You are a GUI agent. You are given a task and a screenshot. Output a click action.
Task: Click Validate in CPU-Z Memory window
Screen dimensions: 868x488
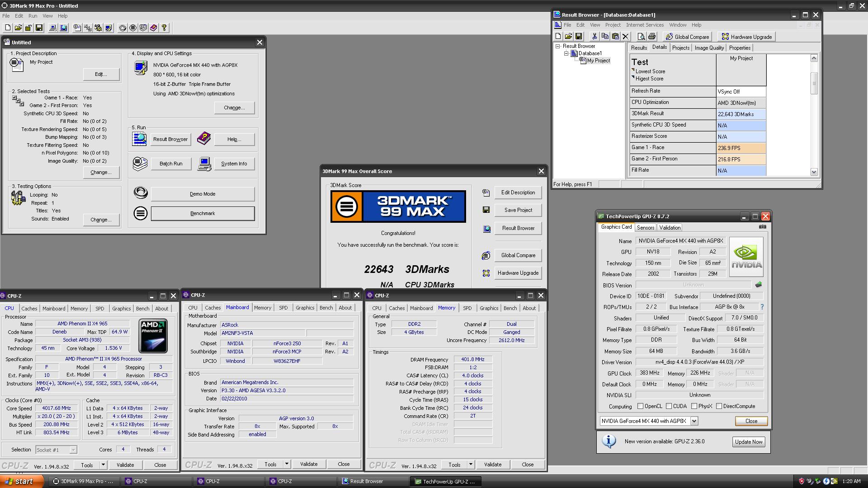493,465
